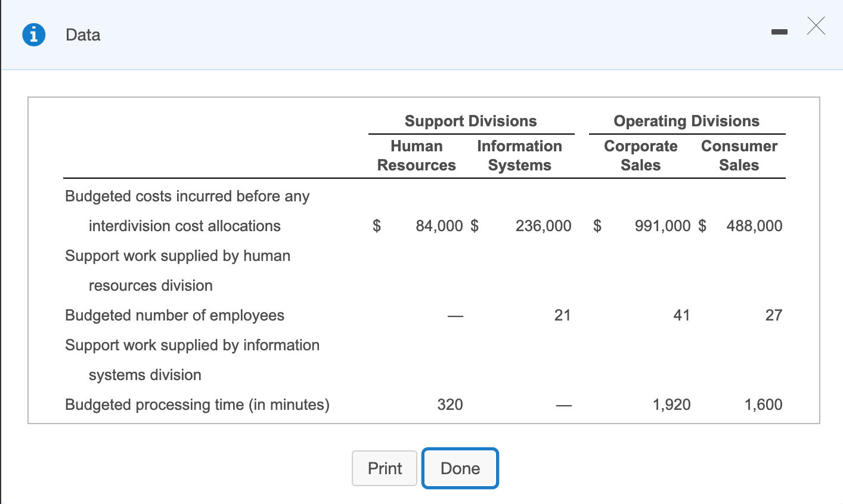Click the Human Resources column header

click(417, 155)
